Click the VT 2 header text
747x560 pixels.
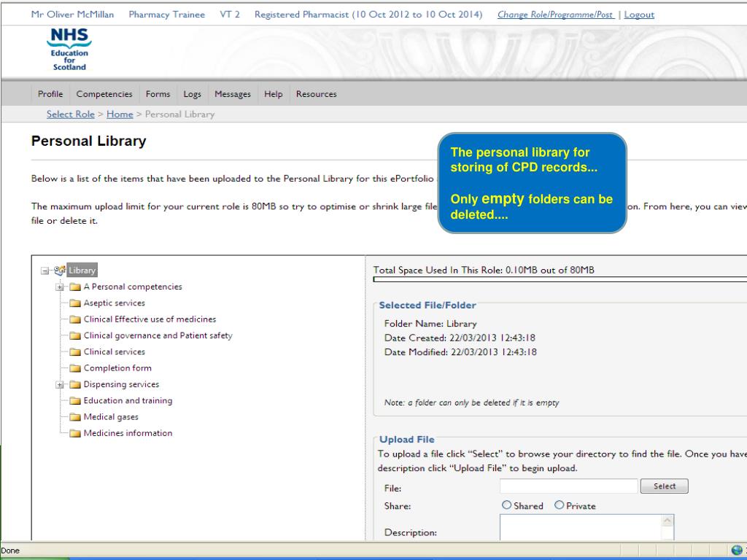click(230, 15)
